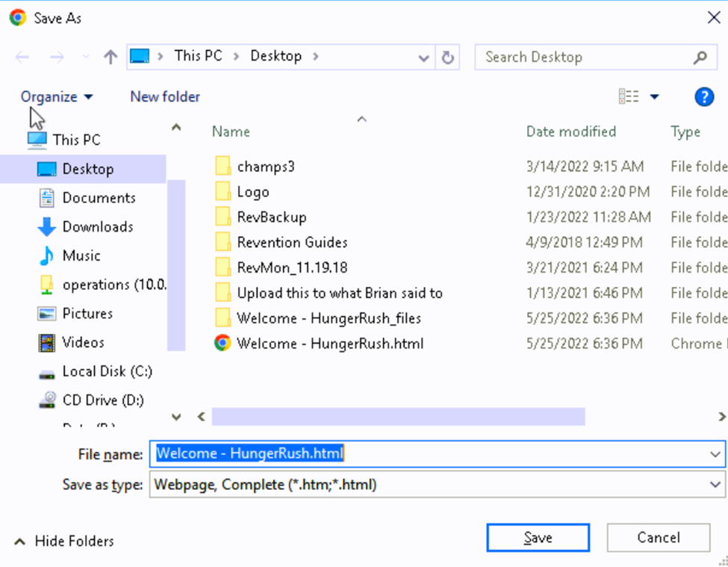Click the Videos film icon
728x567 pixels.
pos(46,343)
